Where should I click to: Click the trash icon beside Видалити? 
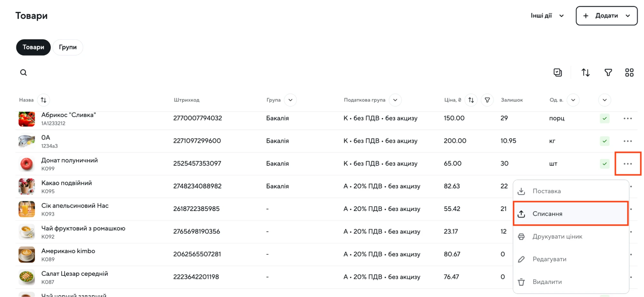(521, 282)
